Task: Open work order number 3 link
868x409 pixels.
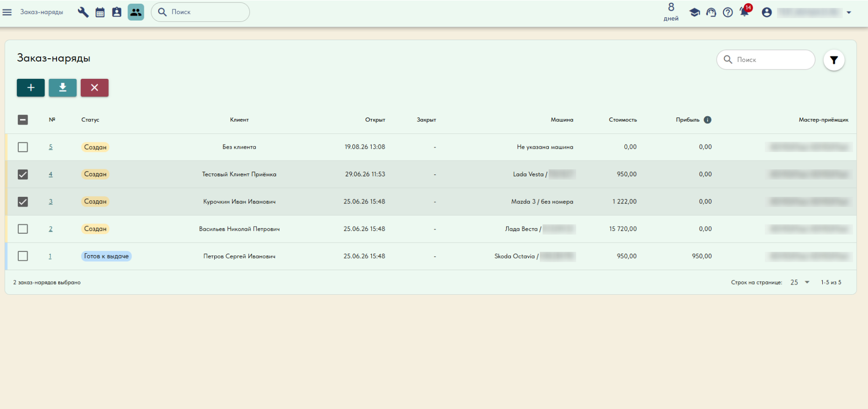Action: (x=50, y=201)
